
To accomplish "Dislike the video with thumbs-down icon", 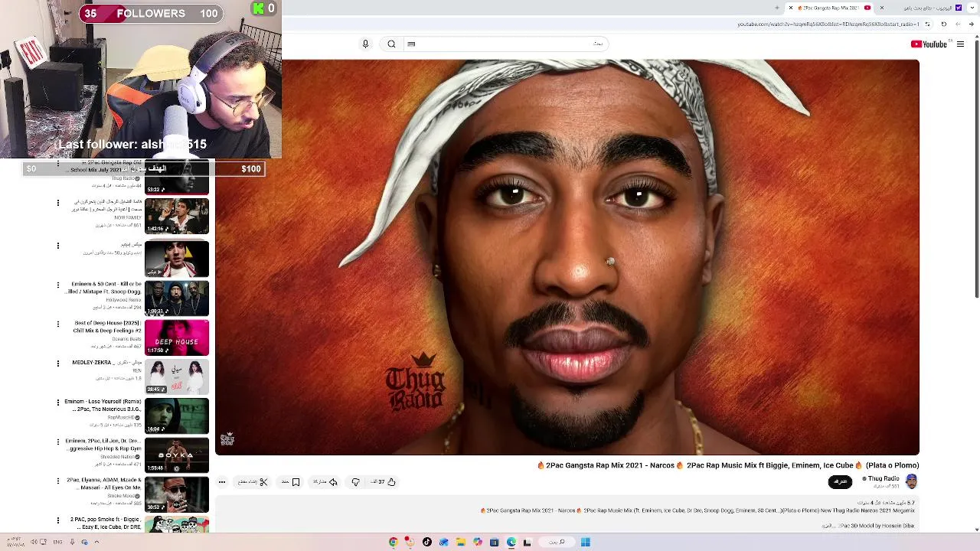I will click(x=355, y=482).
